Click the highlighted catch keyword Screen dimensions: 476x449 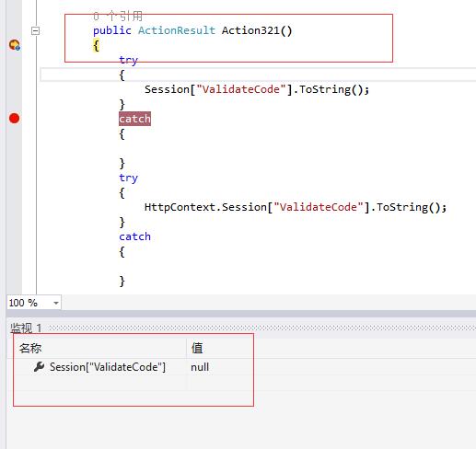click(x=134, y=119)
